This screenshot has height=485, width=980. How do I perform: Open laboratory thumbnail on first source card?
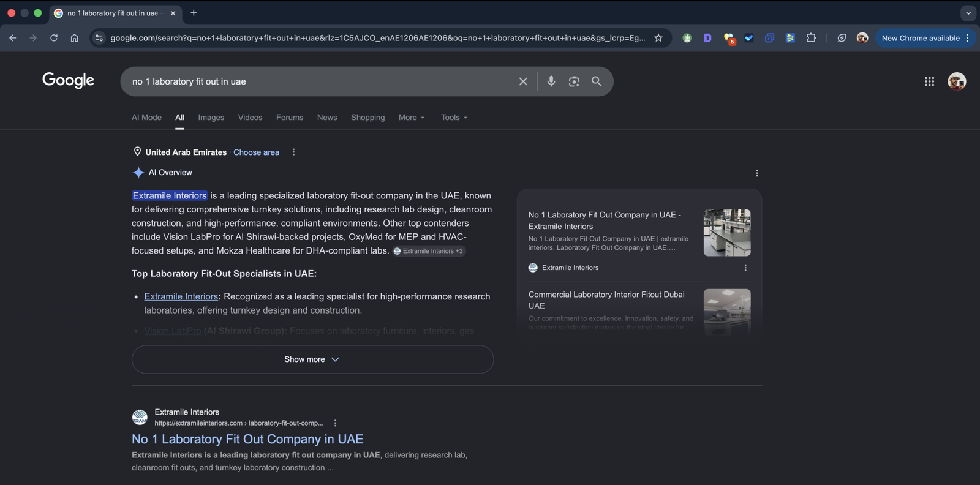click(x=727, y=233)
